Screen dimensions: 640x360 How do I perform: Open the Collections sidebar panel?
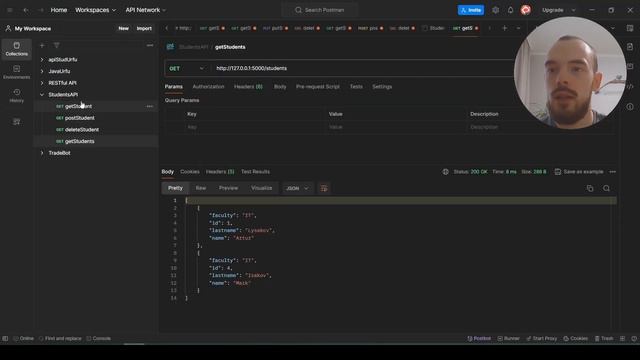coord(16,49)
